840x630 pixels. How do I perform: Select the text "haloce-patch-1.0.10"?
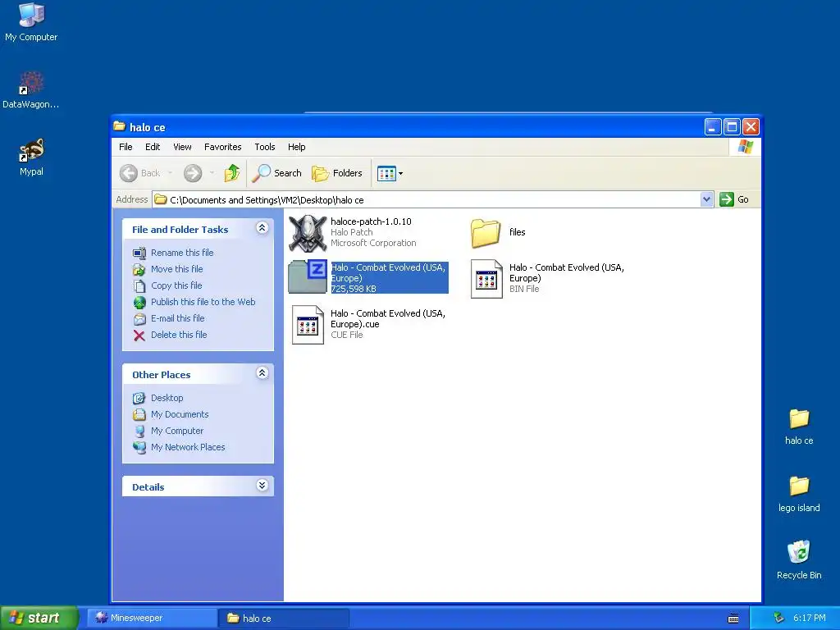[372, 221]
